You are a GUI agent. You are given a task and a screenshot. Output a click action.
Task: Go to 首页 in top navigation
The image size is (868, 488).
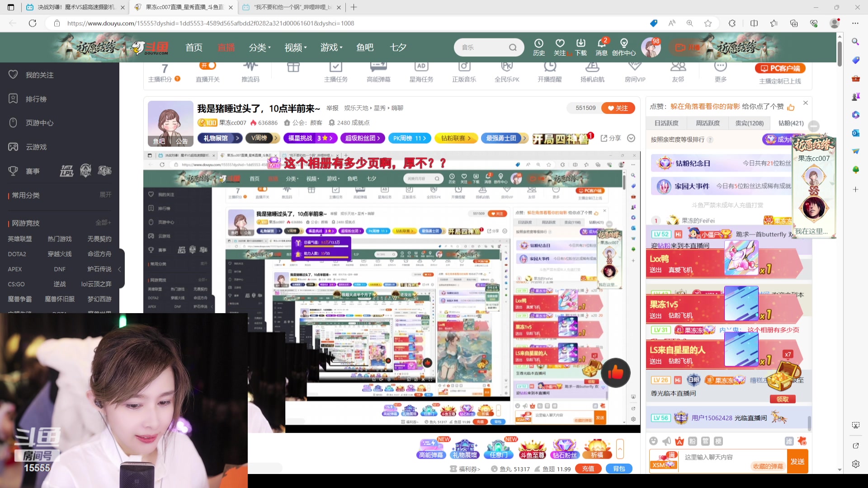coord(194,47)
